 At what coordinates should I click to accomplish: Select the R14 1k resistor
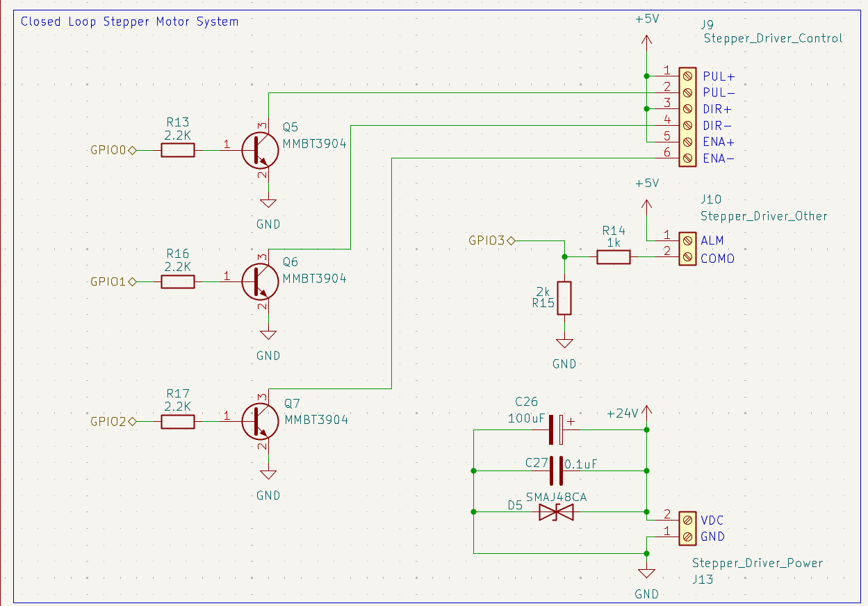tap(614, 258)
